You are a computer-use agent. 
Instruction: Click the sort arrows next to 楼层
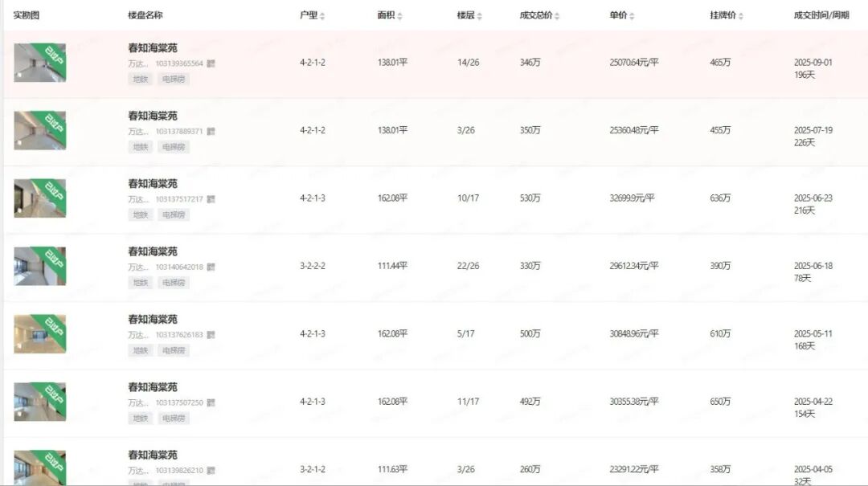[x=480, y=16]
